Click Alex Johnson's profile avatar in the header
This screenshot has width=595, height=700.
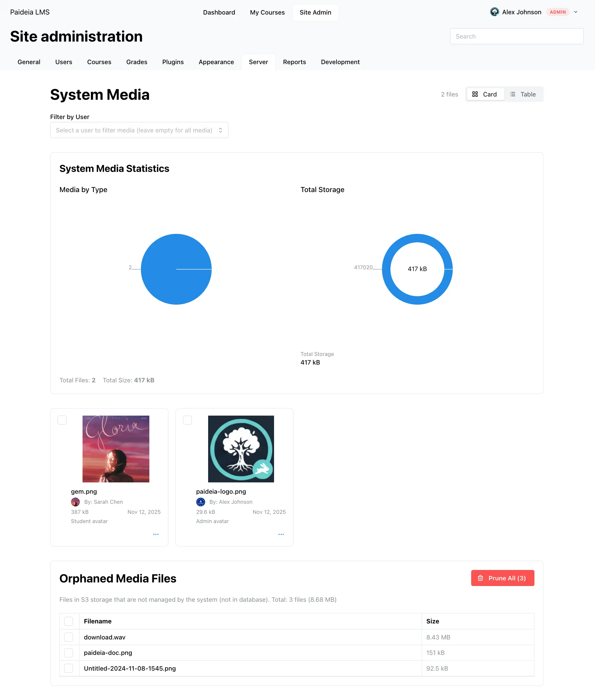[494, 12]
